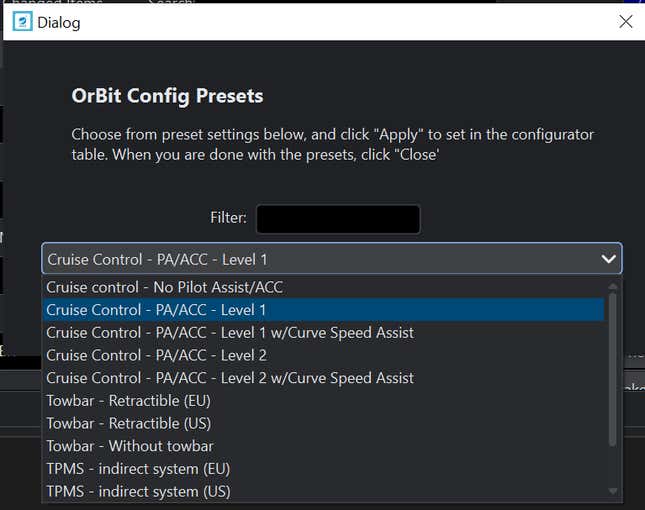
Task: Pick TPMS - indirect system (US)
Action: point(138,491)
